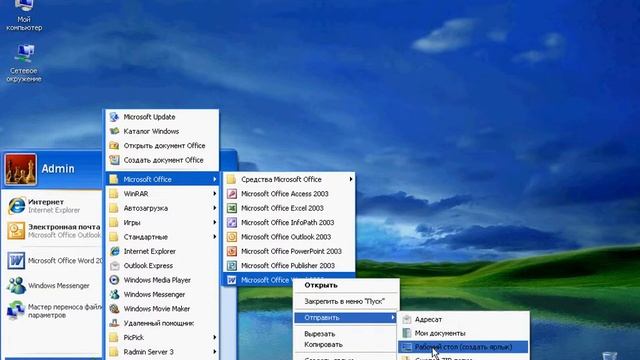This screenshot has width=640, height=360.
Task: Expand Средства Microsoft Office submenu arrow
Action: point(351,179)
